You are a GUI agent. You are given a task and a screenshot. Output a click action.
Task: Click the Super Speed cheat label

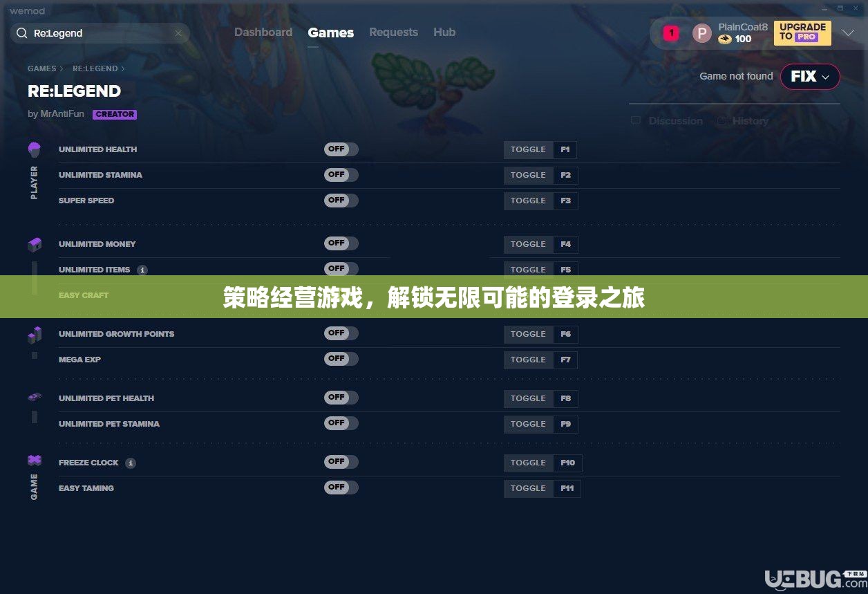click(86, 201)
